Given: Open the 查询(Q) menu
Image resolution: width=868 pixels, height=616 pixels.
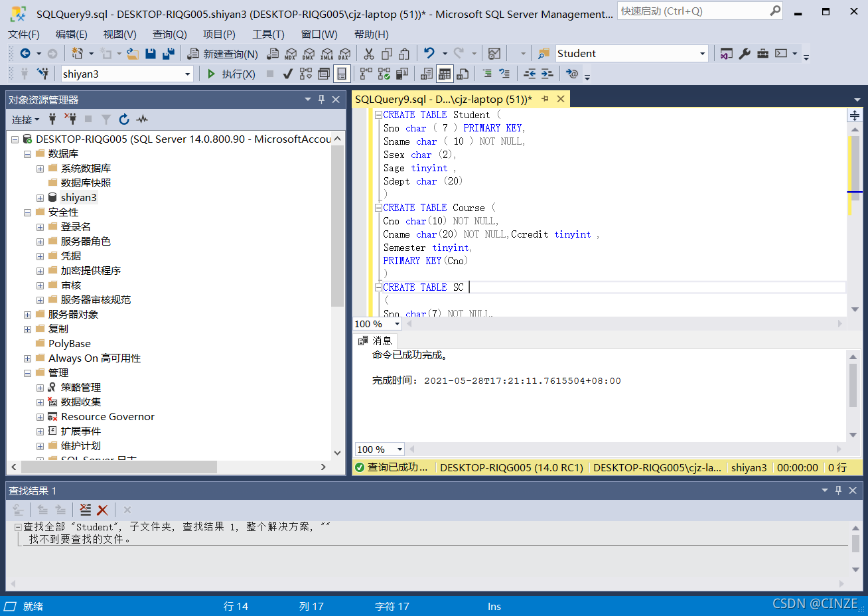Looking at the screenshot, I should (170, 35).
